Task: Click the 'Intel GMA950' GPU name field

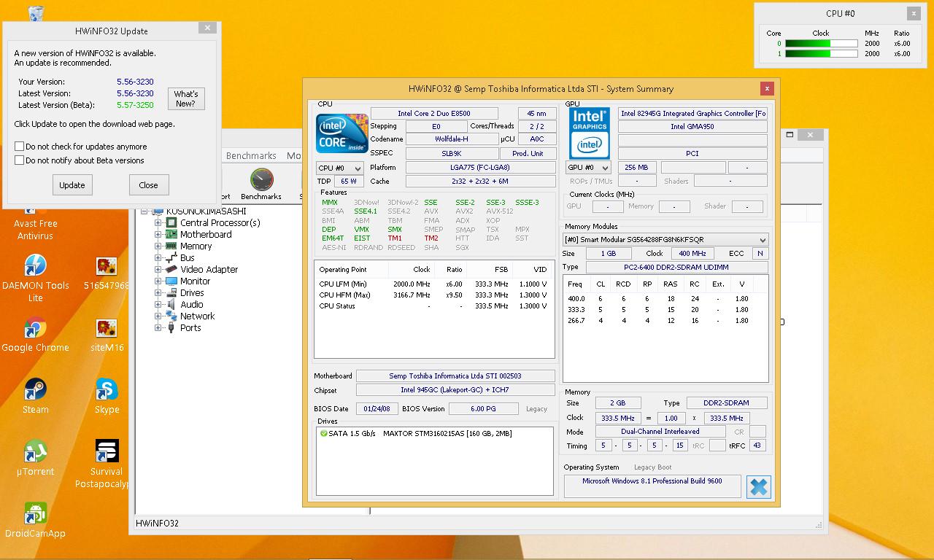Action: pyautogui.click(x=692, y=127)
